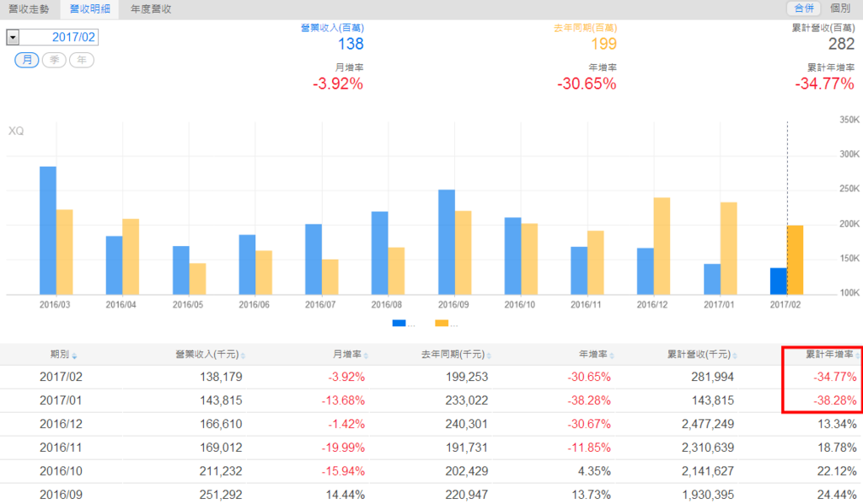The height and width of the screenshot is (504, 863).
Task: Switch to 個別 individual view
Action: click(x=840, y=8)
